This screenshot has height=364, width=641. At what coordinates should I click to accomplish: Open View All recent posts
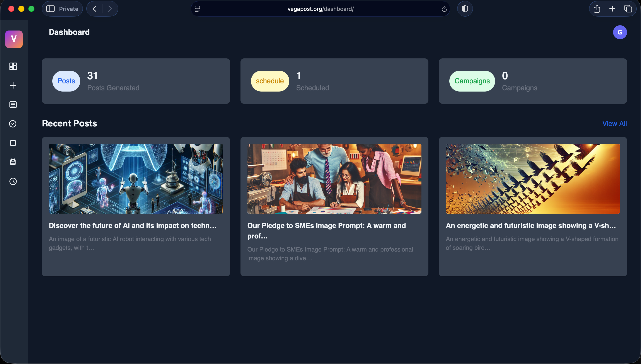[614, 124]
